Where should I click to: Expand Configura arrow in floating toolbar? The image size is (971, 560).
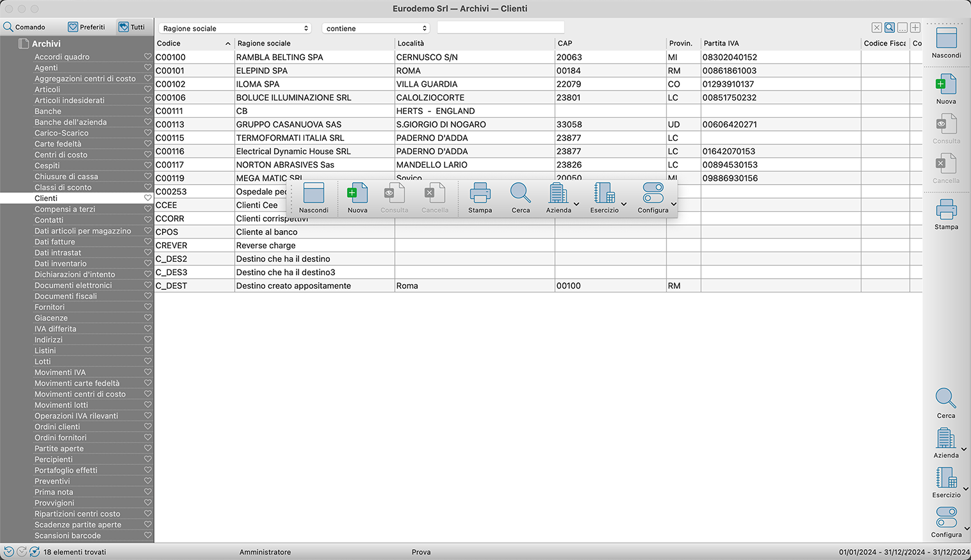[x=673, y=204]
